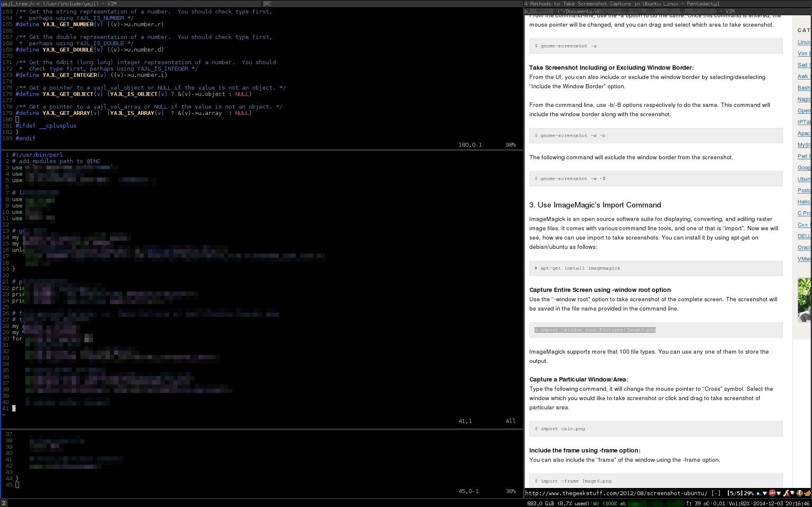
Task: Click the YAJL_GET_ARRAY define line in VIM
Action: [134, 113]
